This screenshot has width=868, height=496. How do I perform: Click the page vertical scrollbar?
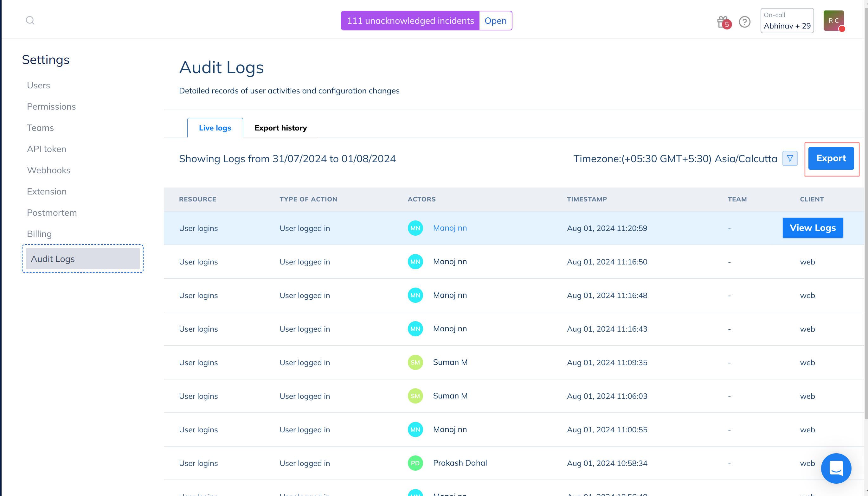pyautogui.click(x=865, y=211)
